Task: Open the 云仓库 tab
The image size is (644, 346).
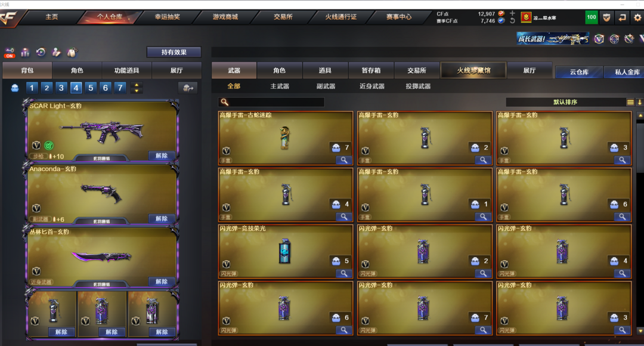Action: coord(579,72)
